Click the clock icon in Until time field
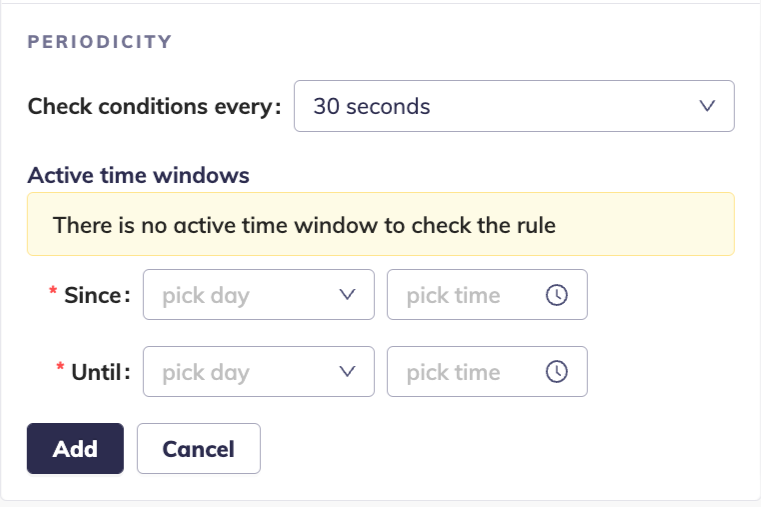 [556, 372]
